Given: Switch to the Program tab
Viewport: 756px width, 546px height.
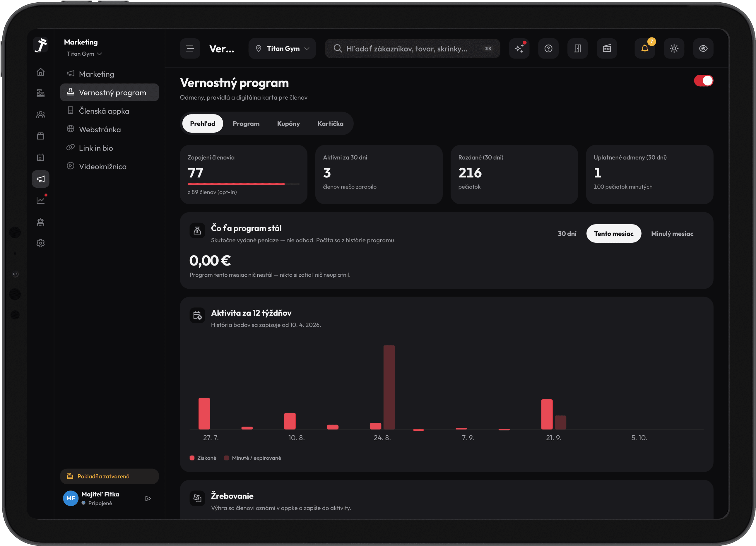Looking at the screenshot, I should [246, 124].
